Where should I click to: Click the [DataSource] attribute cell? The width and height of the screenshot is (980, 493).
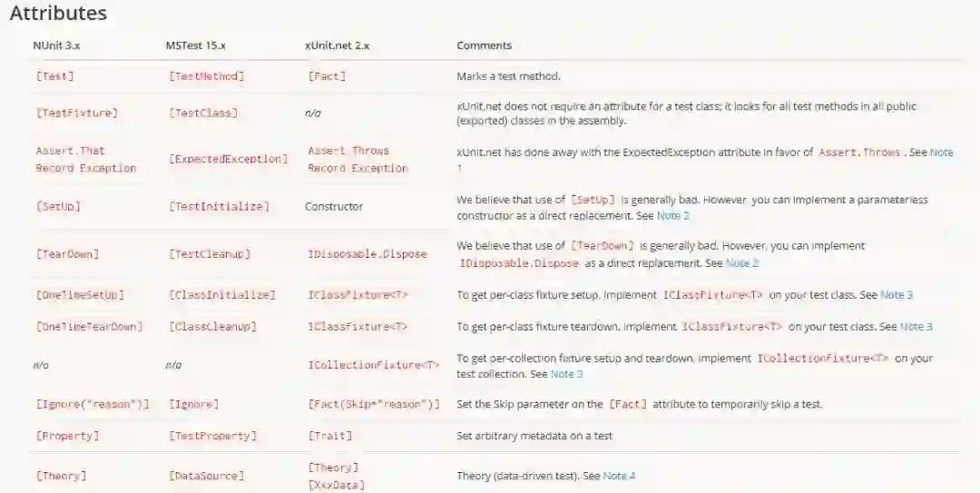pyautogui.click(x=206, y=476)
